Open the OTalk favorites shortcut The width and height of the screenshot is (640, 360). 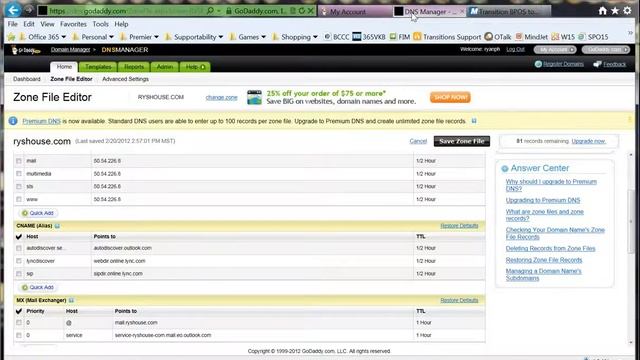[498, 37]
